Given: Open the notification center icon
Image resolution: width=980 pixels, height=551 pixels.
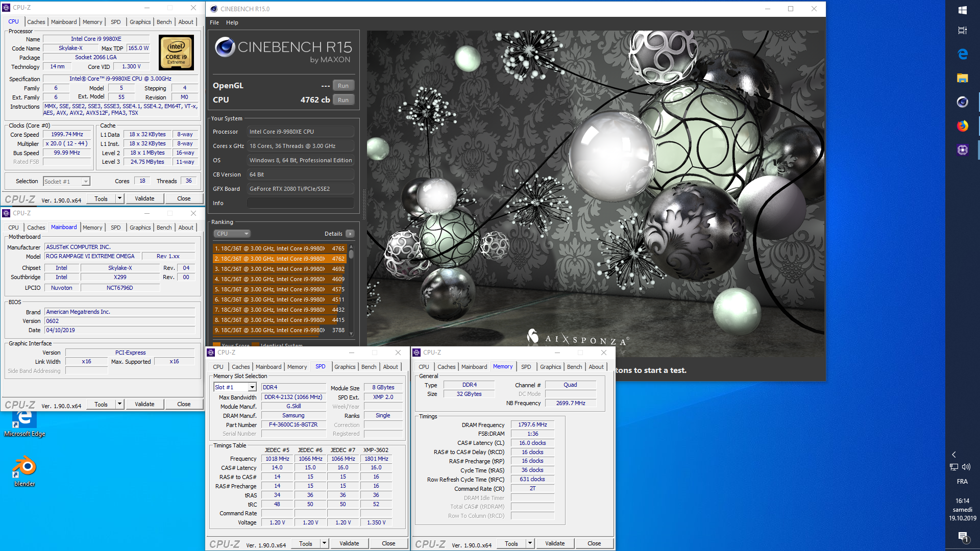Looking at the screenshot, I should 963,537.
